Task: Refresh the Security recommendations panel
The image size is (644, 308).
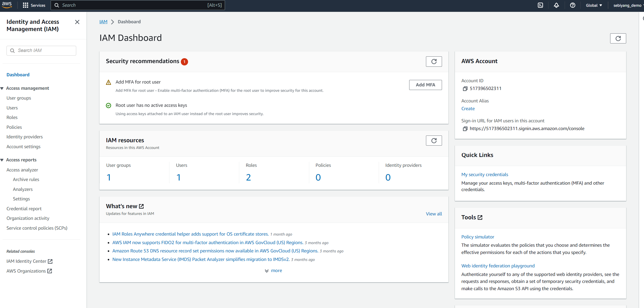Action: click(434, 62)
